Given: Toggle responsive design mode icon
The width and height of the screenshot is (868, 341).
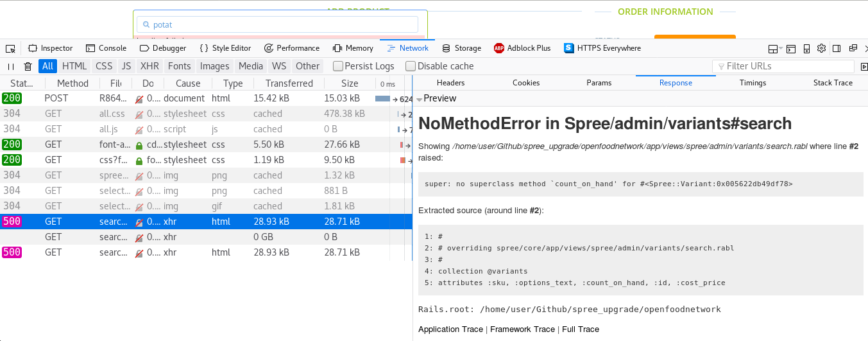Looking at the screenshot, I should [806, 48].
